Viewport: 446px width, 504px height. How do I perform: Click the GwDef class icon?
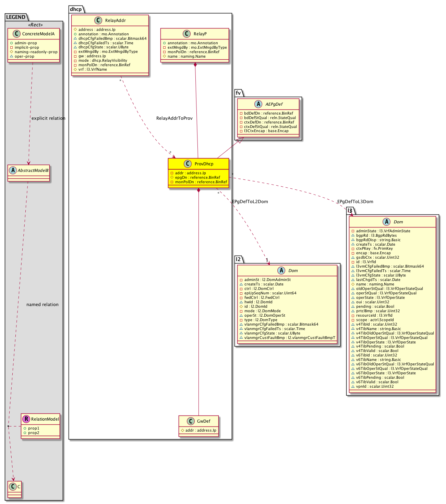coord(191,421)
